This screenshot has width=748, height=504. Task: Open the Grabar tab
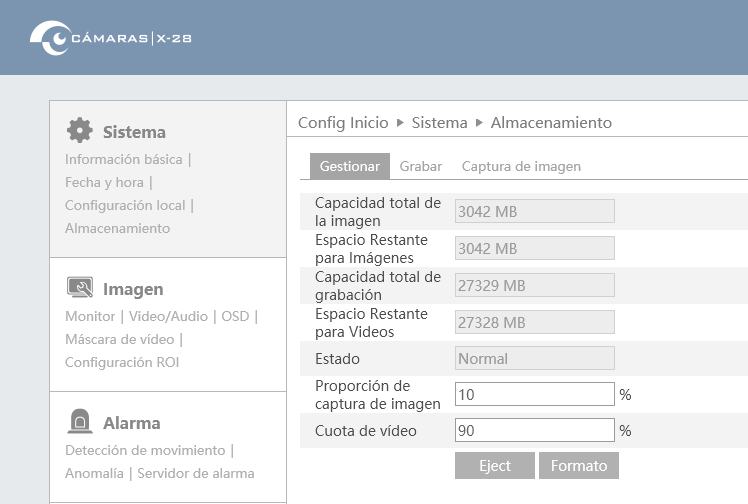coord(421,166)
